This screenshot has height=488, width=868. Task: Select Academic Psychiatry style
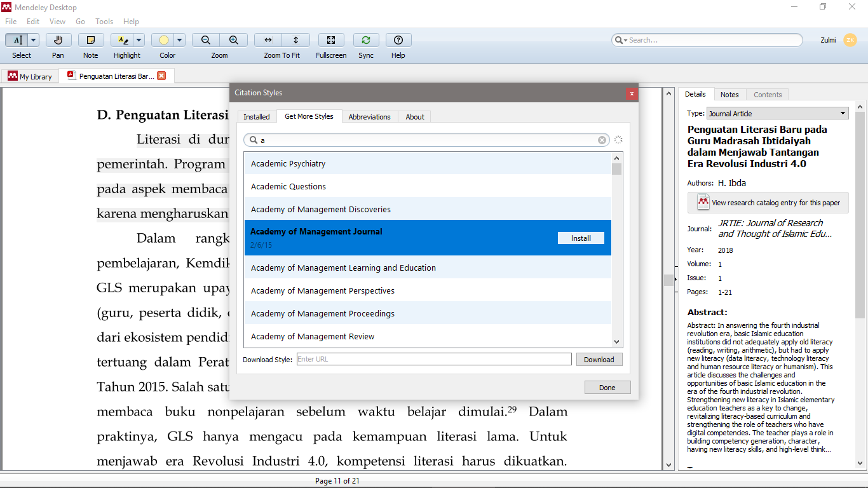pyautogui.click(x=428, y=163)
